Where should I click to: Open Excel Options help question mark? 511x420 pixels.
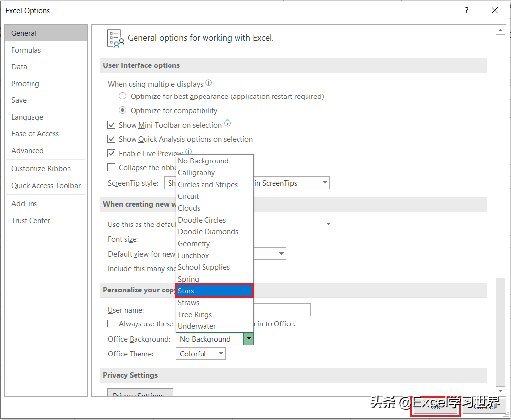[466, 10]
